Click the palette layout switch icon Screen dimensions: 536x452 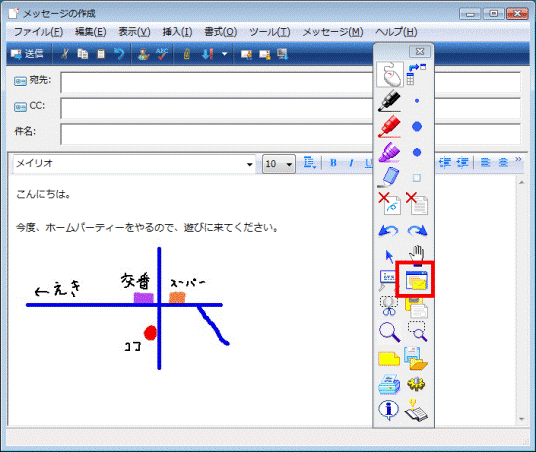[x=417, y=74]
